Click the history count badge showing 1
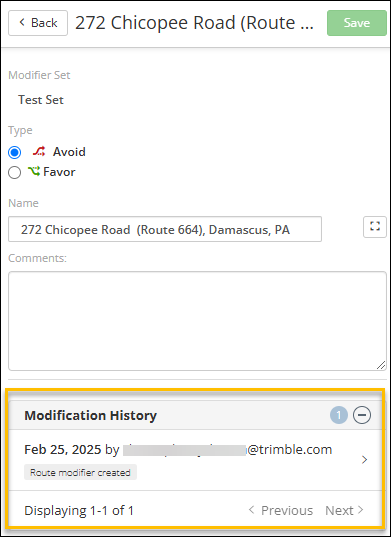Viewport: 391px width, 537px height. click(x=339, y=415)
